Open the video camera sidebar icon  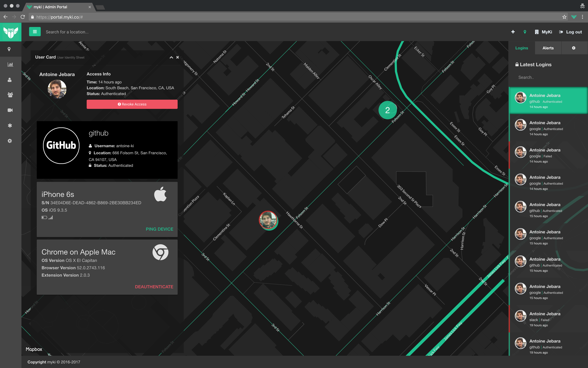click(x=10, y=110)
